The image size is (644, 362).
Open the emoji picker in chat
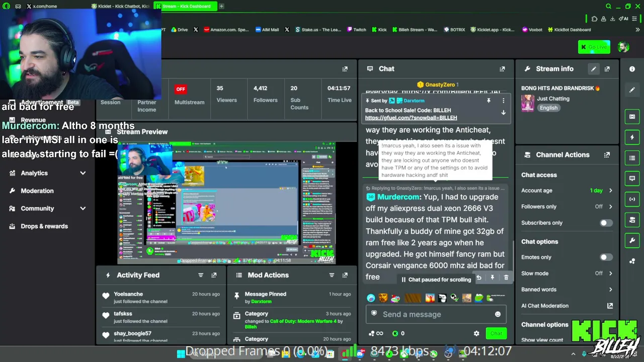coord(498,314)
